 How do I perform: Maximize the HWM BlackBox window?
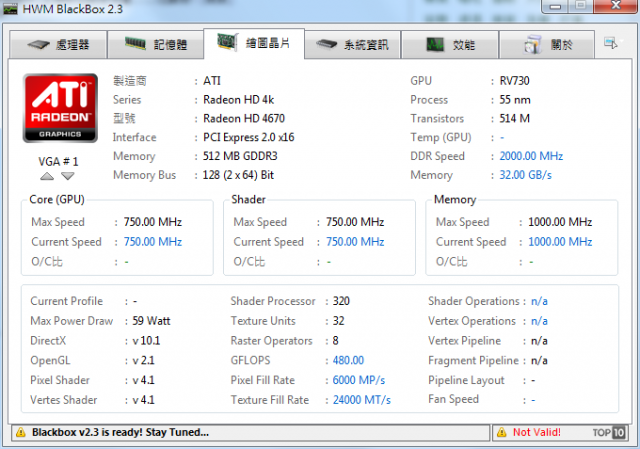click(580, 5)
